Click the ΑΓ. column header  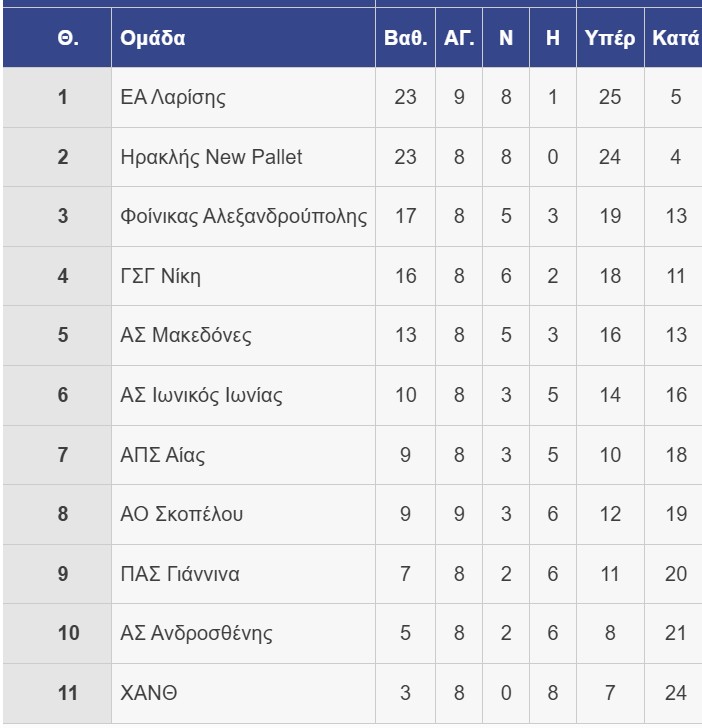point(459,39)
